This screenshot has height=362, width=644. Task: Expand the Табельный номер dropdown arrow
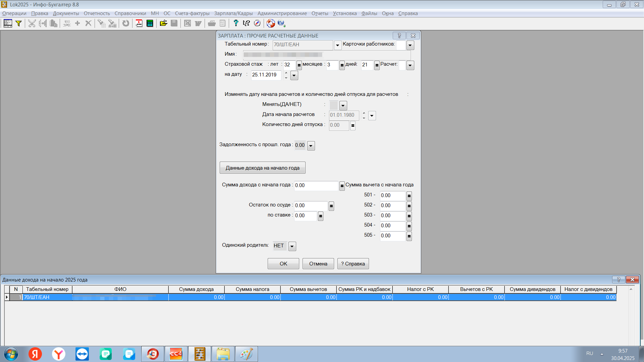coord(338,45)
